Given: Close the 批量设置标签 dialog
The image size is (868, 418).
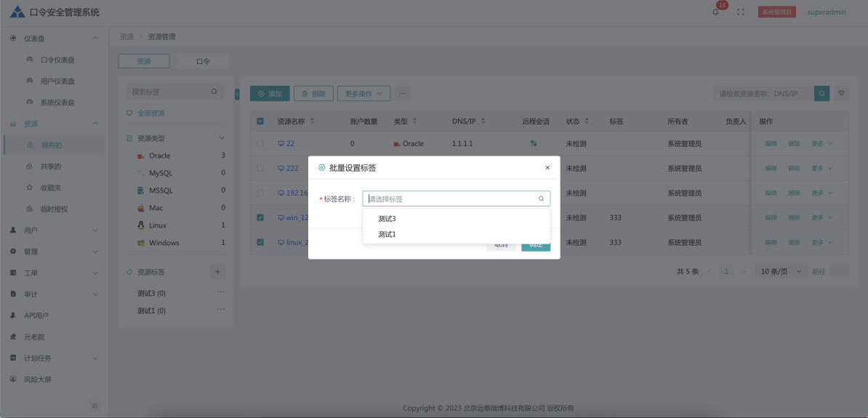Looking at the screenshot, I should pos(547,168).
